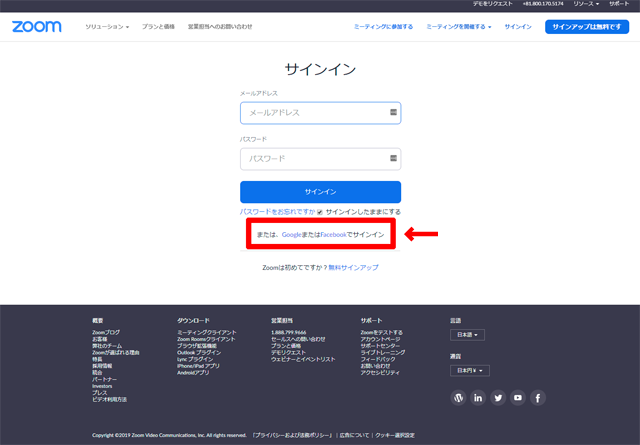Open プランと価格 in the navigation bar

[x=158, y=27]
